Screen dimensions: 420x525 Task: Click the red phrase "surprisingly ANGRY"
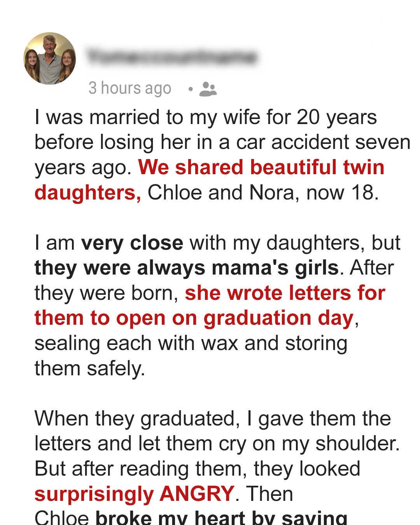pyautogui.click(x=134, y=494)
